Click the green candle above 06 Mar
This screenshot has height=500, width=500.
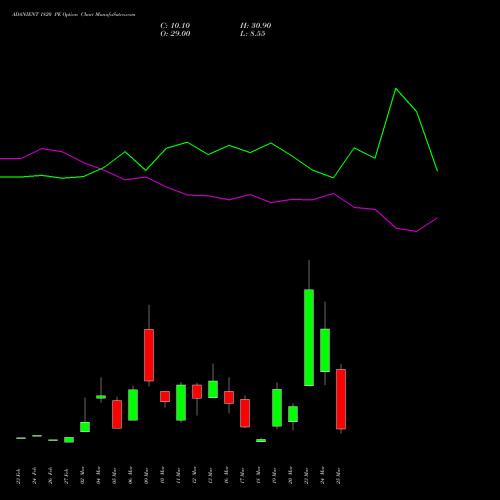133,405
